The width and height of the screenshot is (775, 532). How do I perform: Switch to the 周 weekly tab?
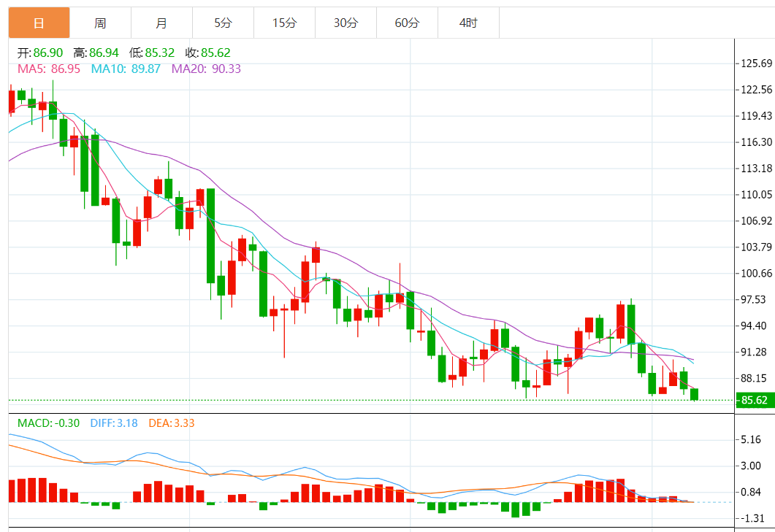pyautogui.click(x=100, y=23)
